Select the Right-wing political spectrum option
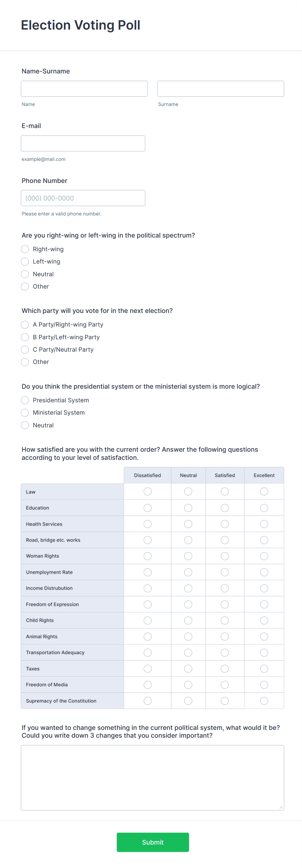Screen dimensions: 302x868 click(25, 249)
